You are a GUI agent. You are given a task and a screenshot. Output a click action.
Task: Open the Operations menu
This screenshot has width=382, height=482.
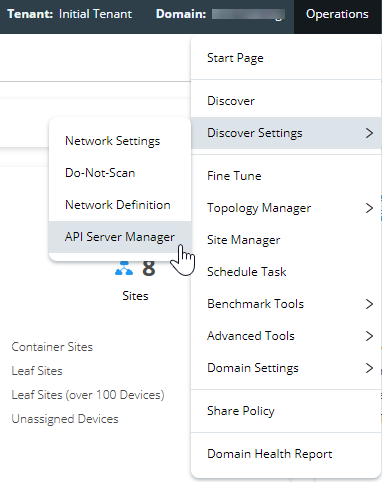point(337,14)
